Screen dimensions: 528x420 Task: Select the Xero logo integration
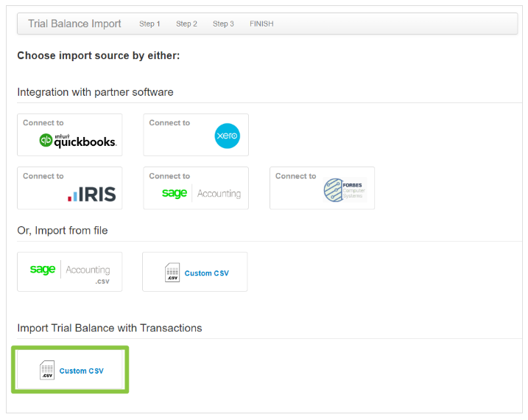pos(227,136)
